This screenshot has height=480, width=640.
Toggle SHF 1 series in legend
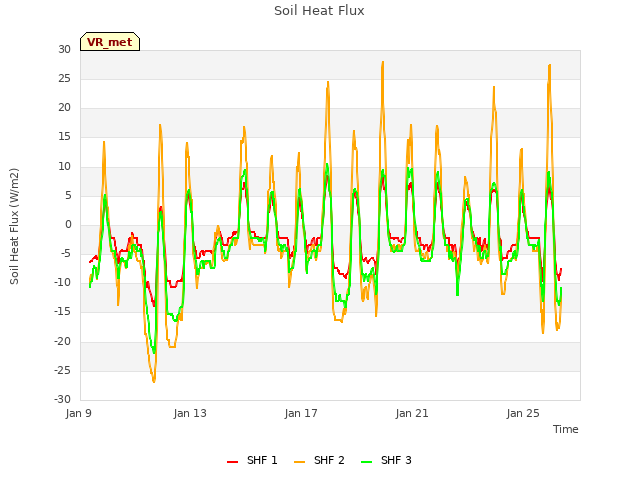click(252, 460)
